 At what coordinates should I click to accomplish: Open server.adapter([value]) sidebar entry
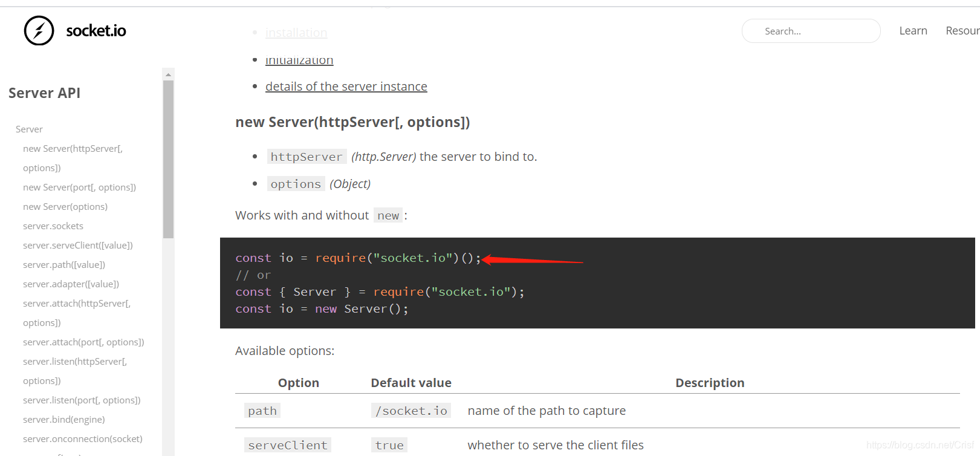point(71,284)
